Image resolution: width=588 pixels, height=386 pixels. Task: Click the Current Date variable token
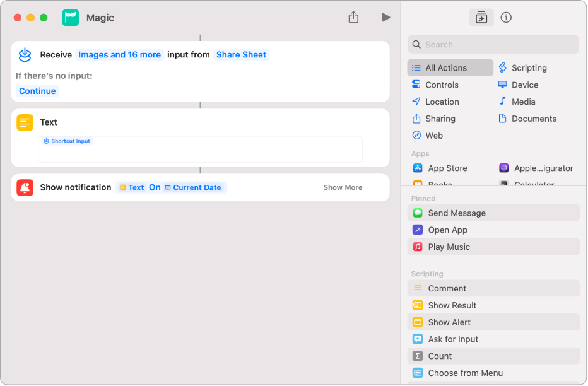pyautogui.click(x=193, y=187)
